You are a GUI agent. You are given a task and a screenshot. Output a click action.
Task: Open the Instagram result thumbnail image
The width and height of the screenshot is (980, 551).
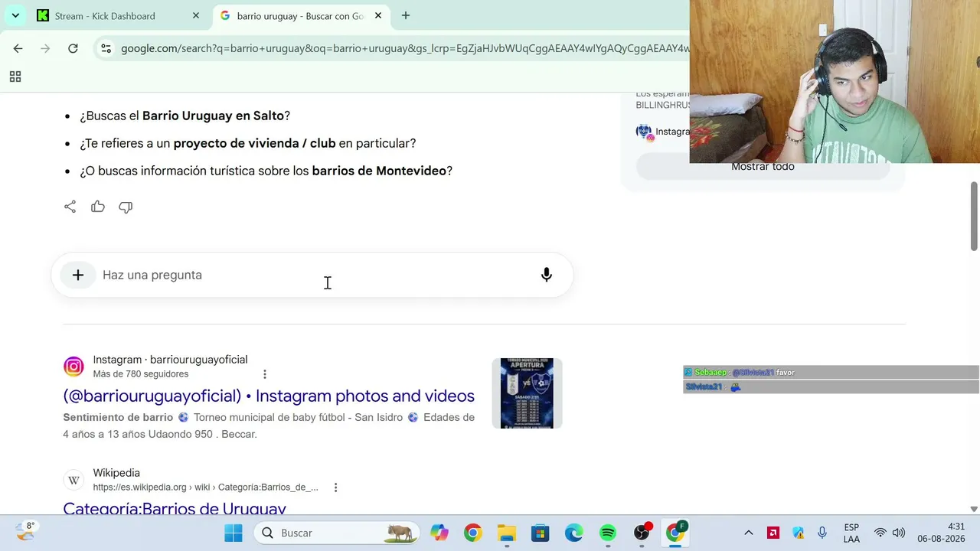pos(527,393)
